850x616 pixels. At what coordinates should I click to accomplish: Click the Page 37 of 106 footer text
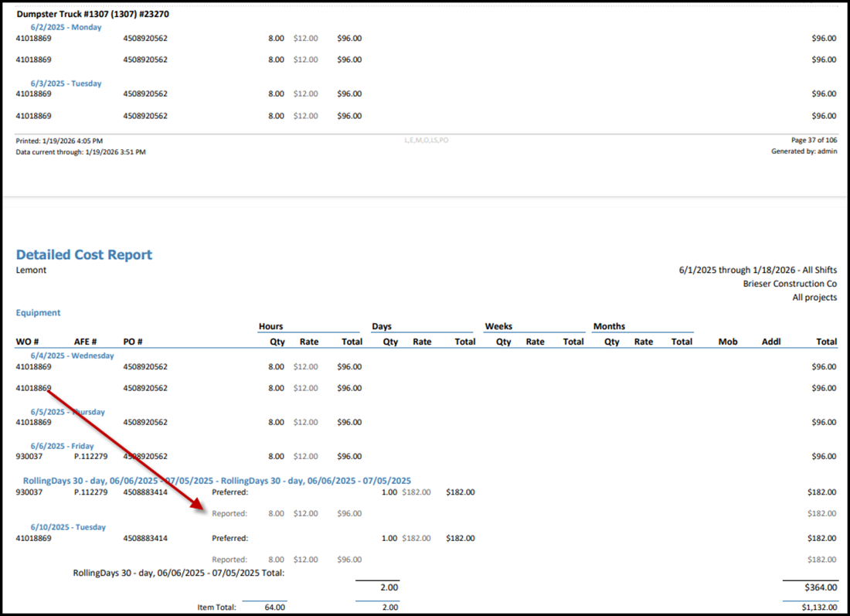(x=813, y=141)
